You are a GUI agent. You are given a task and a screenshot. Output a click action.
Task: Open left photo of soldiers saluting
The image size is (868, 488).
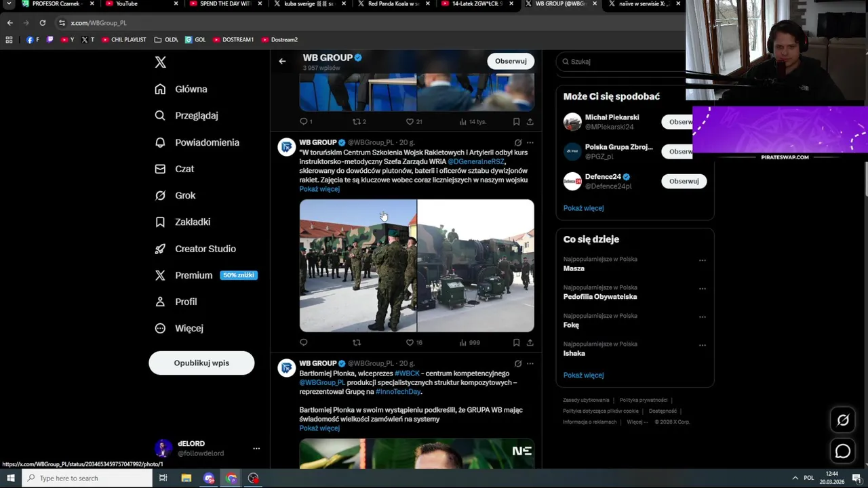[358, 266]
